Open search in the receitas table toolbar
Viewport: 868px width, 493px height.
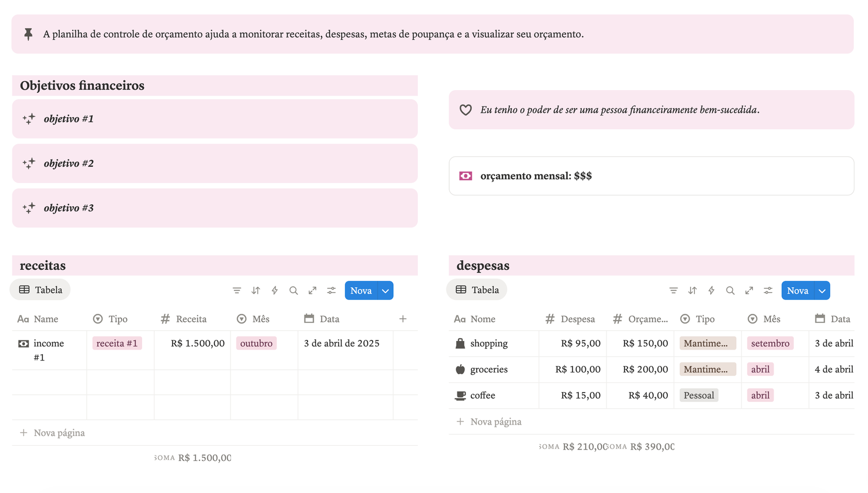coord(293,290)
